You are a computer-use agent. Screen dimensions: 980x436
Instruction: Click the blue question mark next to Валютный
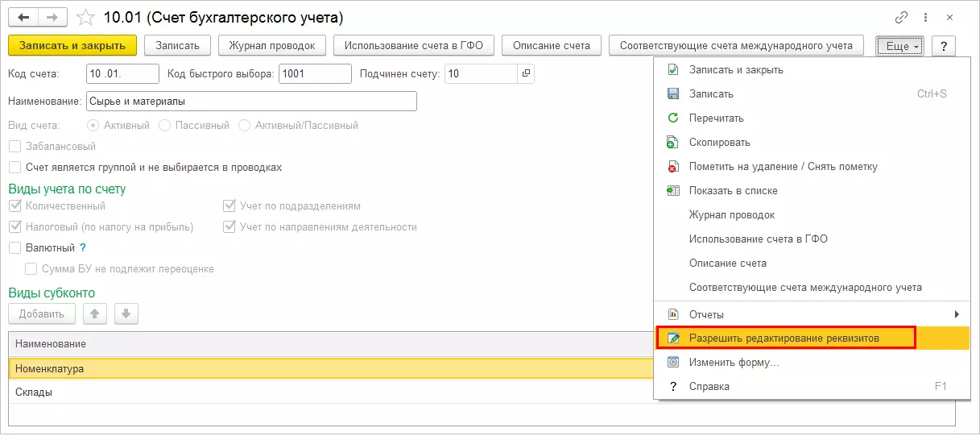[x=82, y=248]
